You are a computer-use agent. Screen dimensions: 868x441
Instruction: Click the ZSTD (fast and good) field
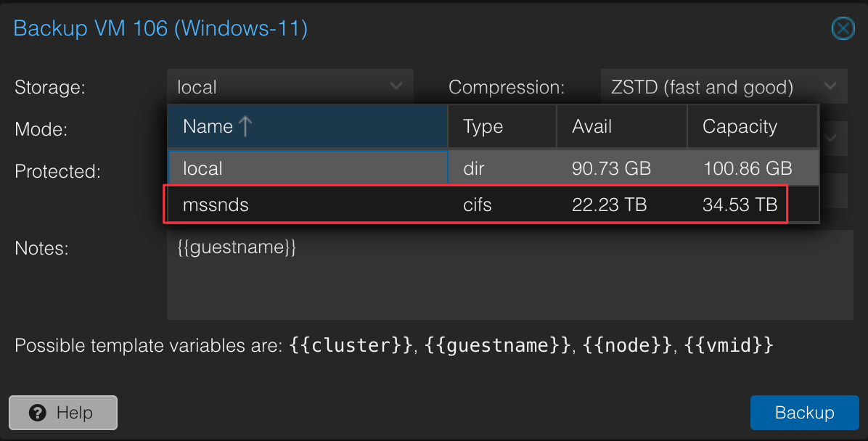[724, 86]
